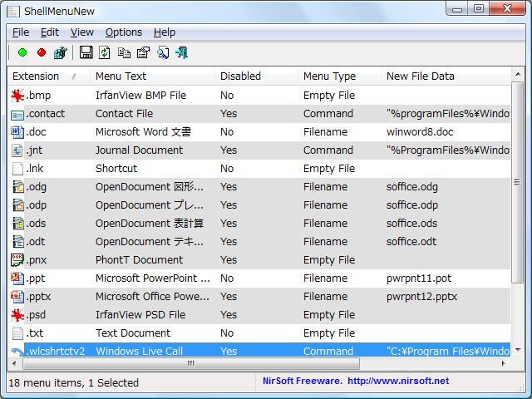Click the 'pwrpnt11.pot' cell
Image resolution: width=532 pixels, height=399 pixels.
[419, 278]
